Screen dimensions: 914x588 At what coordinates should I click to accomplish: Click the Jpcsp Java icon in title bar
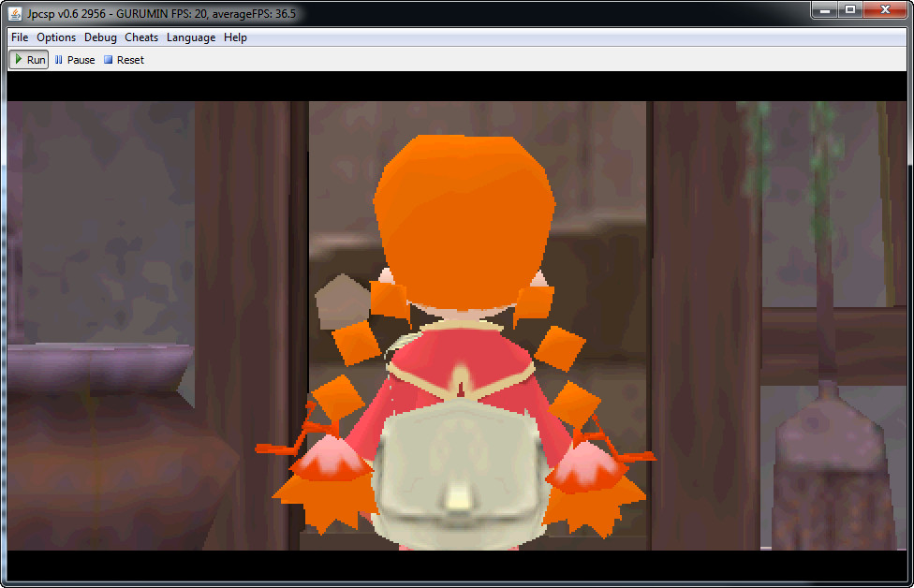coord(15,13)
